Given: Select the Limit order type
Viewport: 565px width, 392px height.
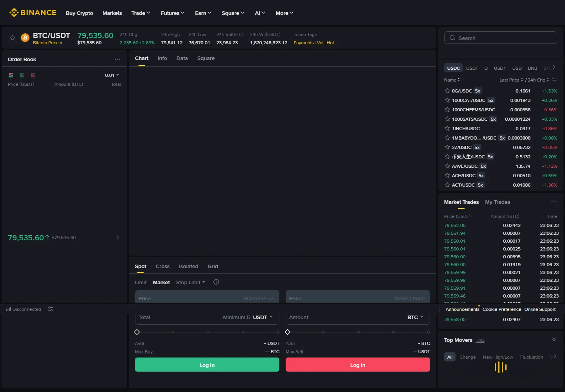Looking at the screenshot, I should point(140,282).
